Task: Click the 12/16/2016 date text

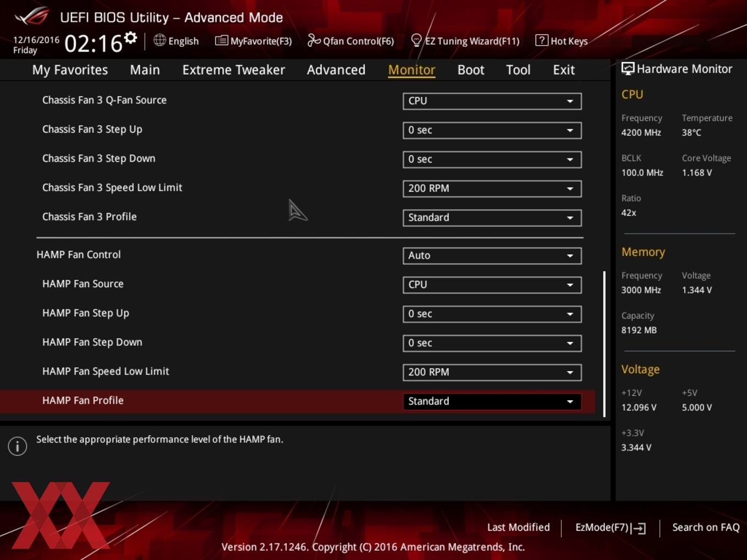Action: coord(36,40)
